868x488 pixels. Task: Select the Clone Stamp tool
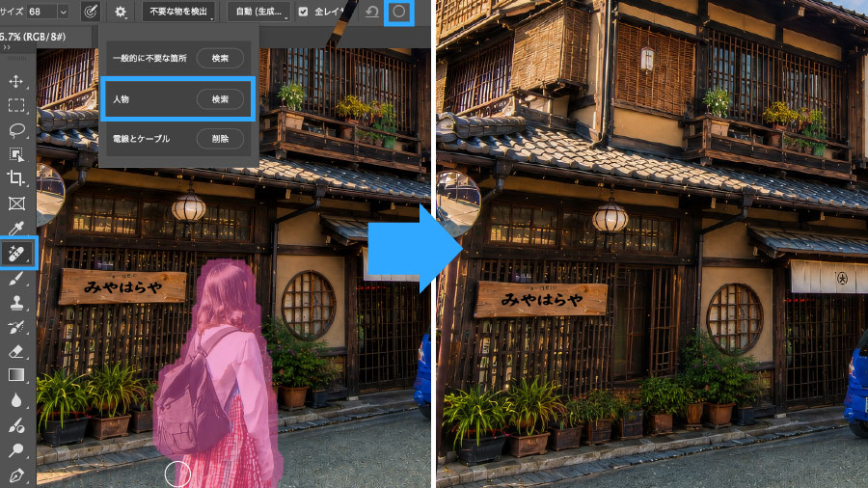16,303
